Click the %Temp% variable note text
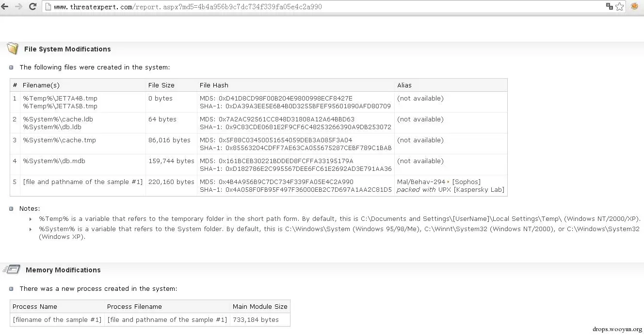 point(340,219)
